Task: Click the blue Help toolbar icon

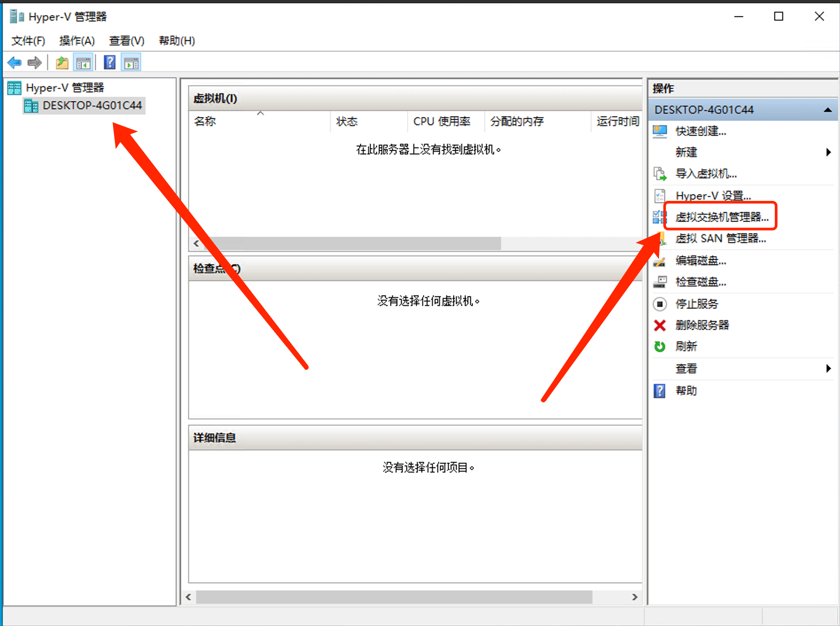Action: coord(109,63)
